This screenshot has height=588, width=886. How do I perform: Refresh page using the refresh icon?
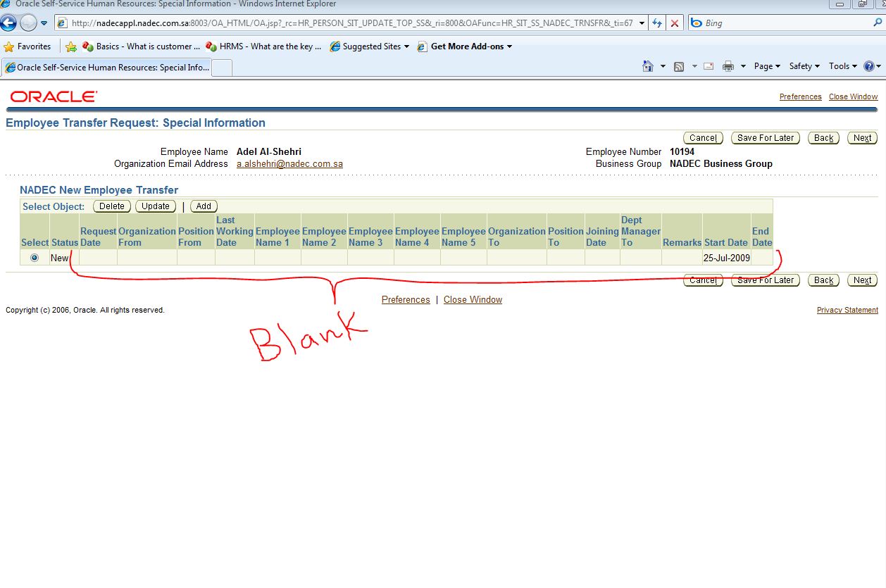click(657, 23)
